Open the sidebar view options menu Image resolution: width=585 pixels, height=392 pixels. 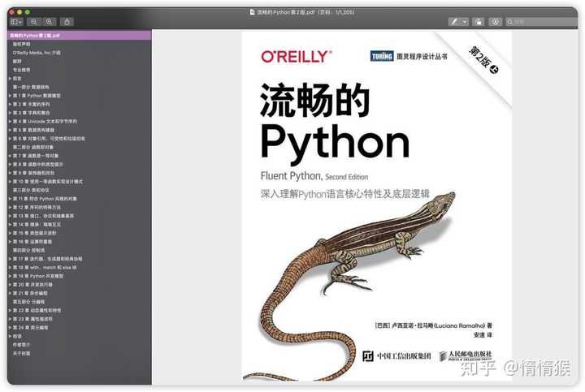pos(16,22)
